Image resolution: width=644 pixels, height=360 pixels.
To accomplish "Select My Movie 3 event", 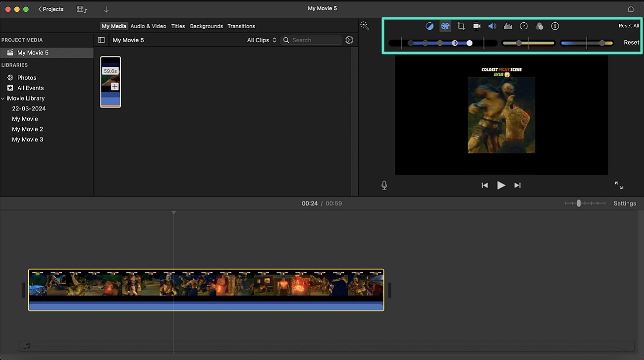I will pos(27,140).
